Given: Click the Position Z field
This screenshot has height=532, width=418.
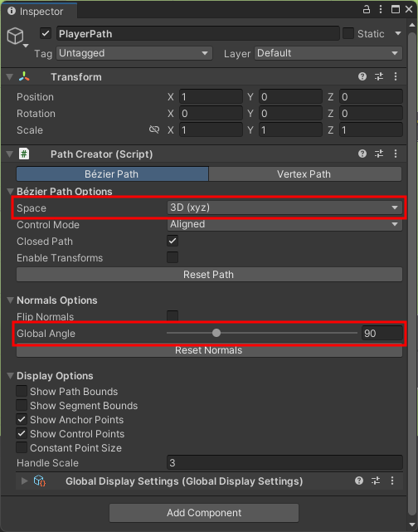Looking at the screenshot, I should point(371,97).
